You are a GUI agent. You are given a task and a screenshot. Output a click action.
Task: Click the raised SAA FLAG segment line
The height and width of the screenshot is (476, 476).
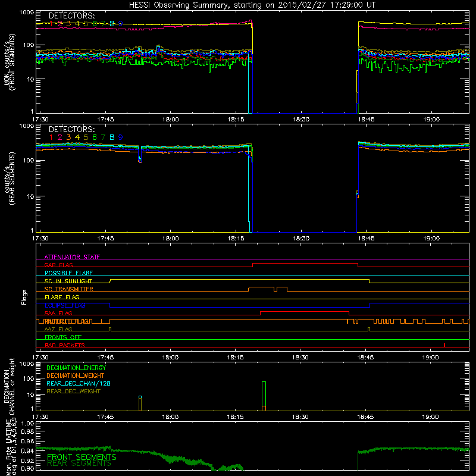pos(305,311)
